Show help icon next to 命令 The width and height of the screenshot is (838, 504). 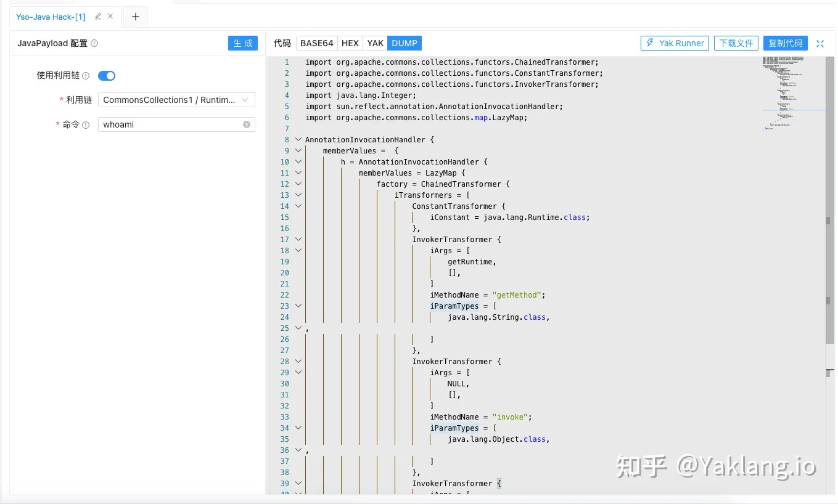click(86, 125)
